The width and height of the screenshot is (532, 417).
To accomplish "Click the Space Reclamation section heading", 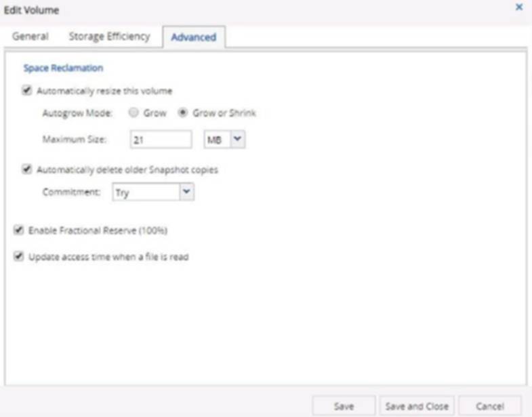I will pyautogui.click(x=63, y=68).
